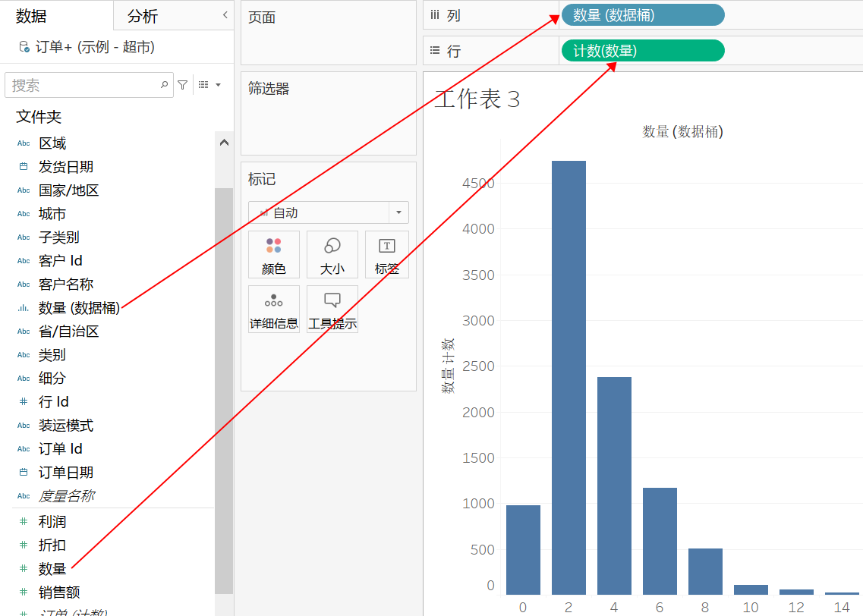The height and width of the screenshot is (616, 863).
Task: Select the 区域 field
Action: click(x=52, y=143)
